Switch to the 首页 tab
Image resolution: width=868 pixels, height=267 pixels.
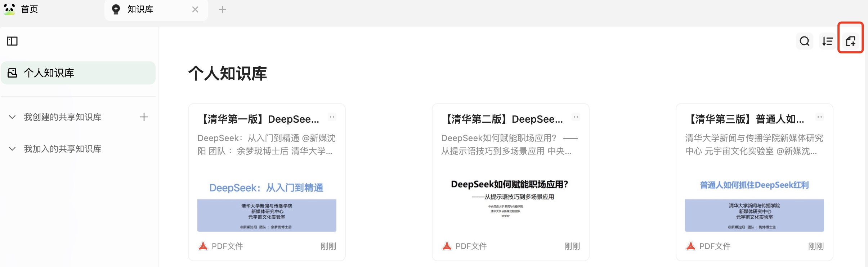pos(30,9)
